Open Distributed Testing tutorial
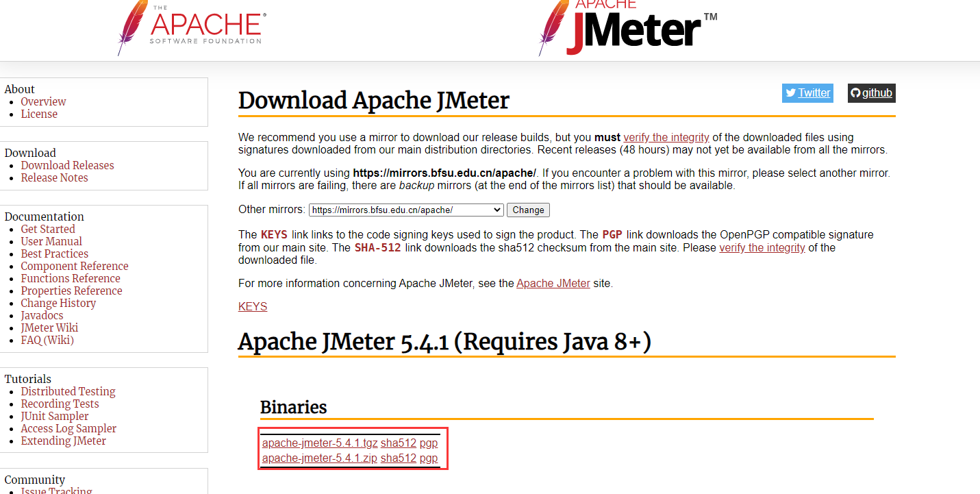980x494 pixels. pos(68,391)
